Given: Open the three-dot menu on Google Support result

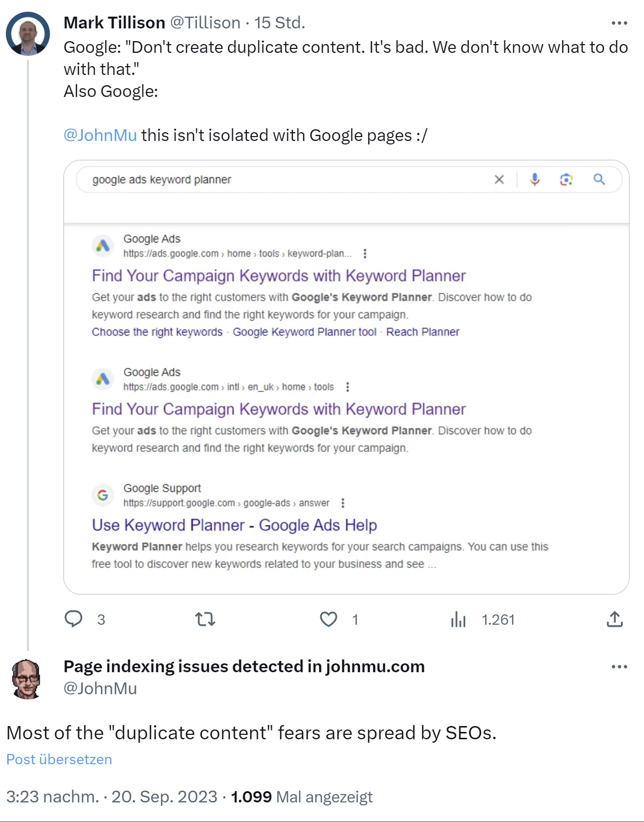Looking at the screenshot, I should point(343,503).
